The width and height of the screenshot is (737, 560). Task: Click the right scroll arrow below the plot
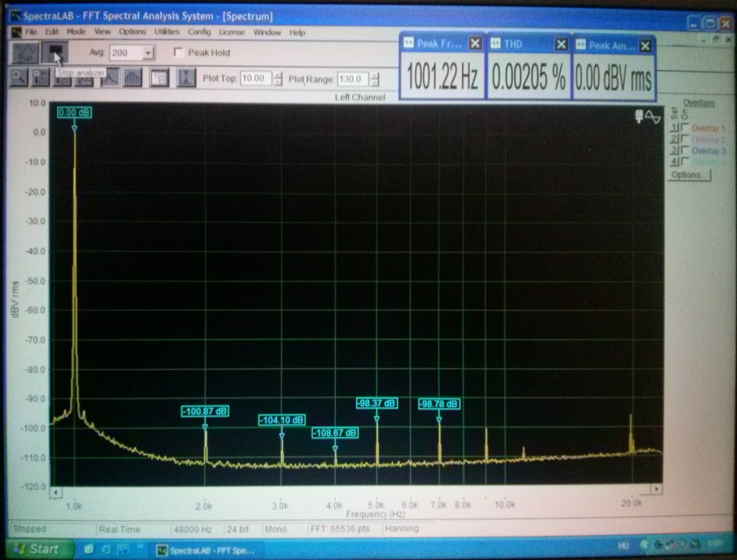(x=657, y=489)
